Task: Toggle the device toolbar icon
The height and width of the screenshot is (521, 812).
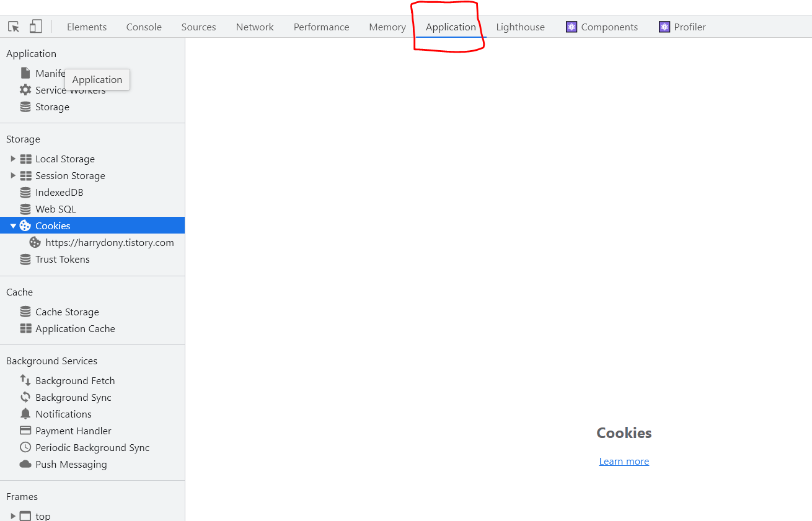Action: pyautogui.click(x=36, y=27)
